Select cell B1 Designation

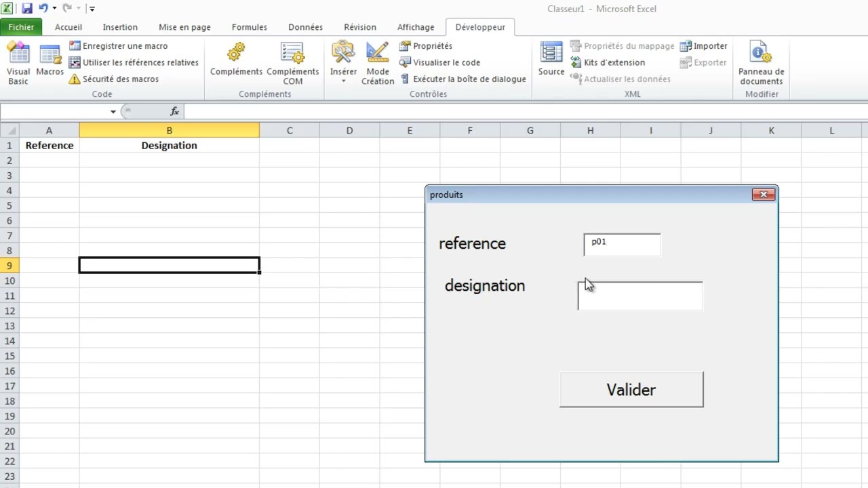pyautogui.click(x=169, y=145)
